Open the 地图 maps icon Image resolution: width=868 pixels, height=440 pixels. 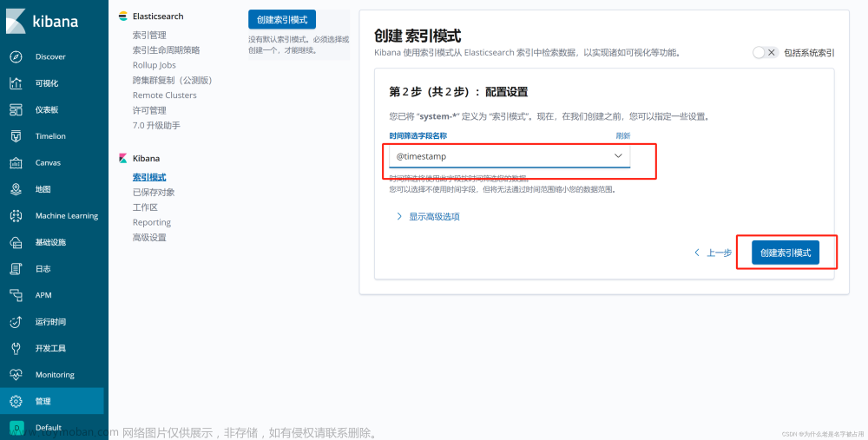pyautogui.click(x=16, y=189)
